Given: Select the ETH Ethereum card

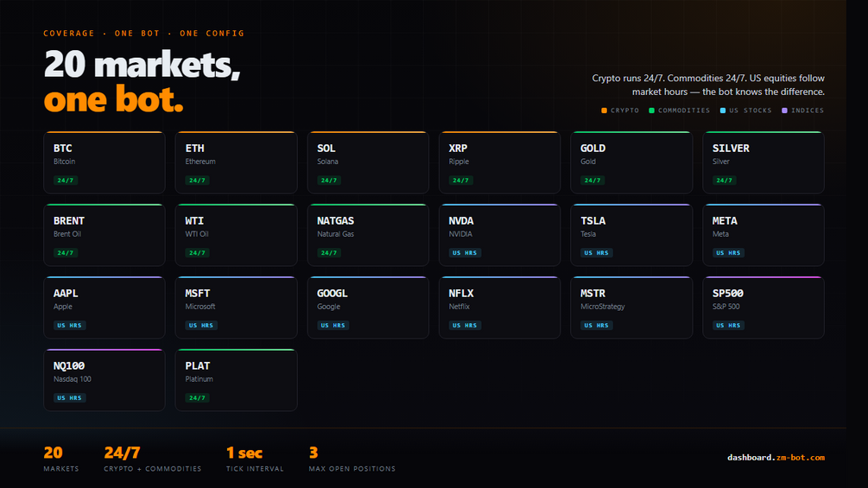Looking at the screenshot, I should pos(237,162).
